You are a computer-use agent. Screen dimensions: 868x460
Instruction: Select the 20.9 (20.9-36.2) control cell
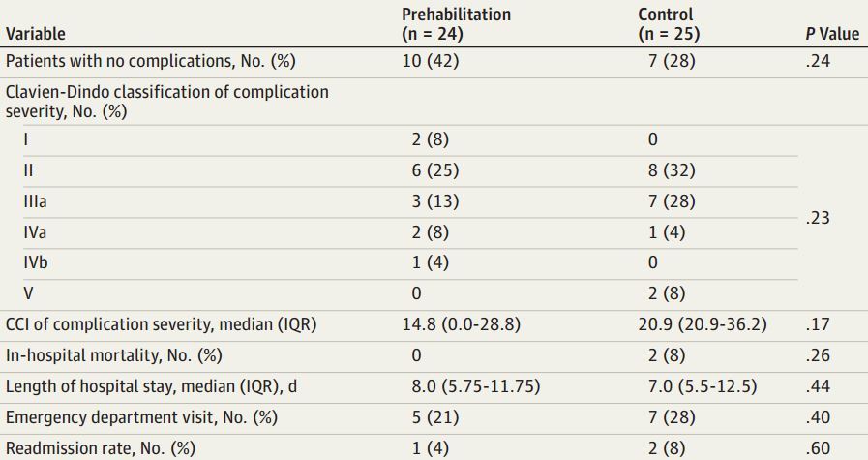click(x=703, y=324)
